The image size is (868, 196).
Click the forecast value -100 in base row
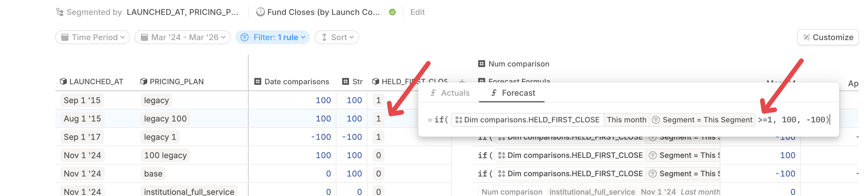pyautogui.click(x=785, y=174)
